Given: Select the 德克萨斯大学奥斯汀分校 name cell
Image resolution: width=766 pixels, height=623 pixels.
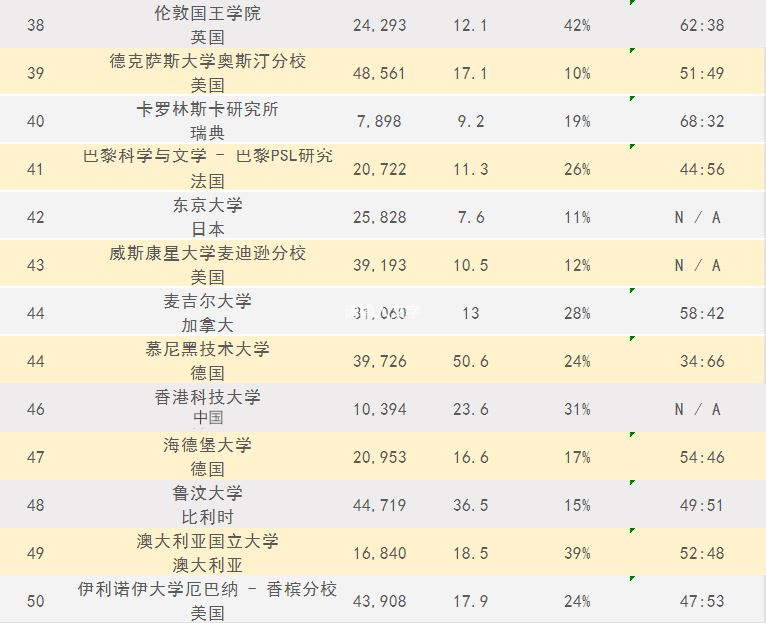Looking at the screenshot, I should pyautogui.click(x=208, y=61).
